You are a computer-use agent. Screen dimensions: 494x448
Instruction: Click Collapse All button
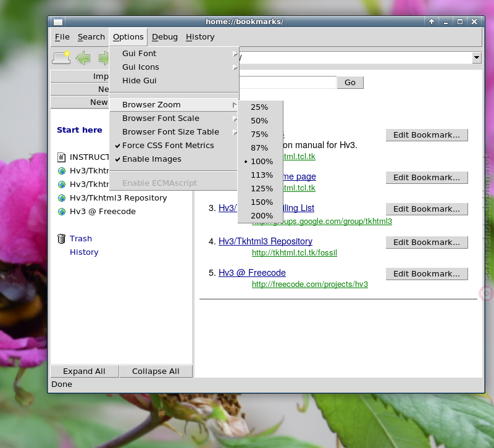point(156,371)
